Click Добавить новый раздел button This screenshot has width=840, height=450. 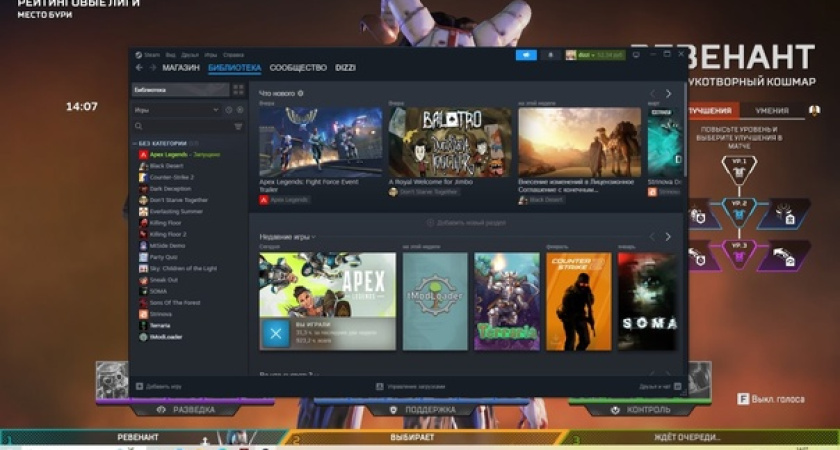pyautogui.click(x=466, y=222)
